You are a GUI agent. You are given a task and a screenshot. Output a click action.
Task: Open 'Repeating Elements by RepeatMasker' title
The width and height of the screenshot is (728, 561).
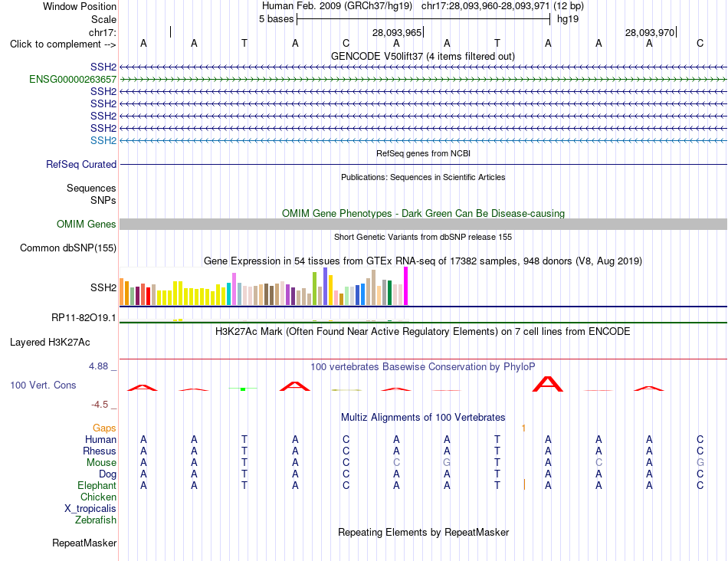click(x=423, y=532)
